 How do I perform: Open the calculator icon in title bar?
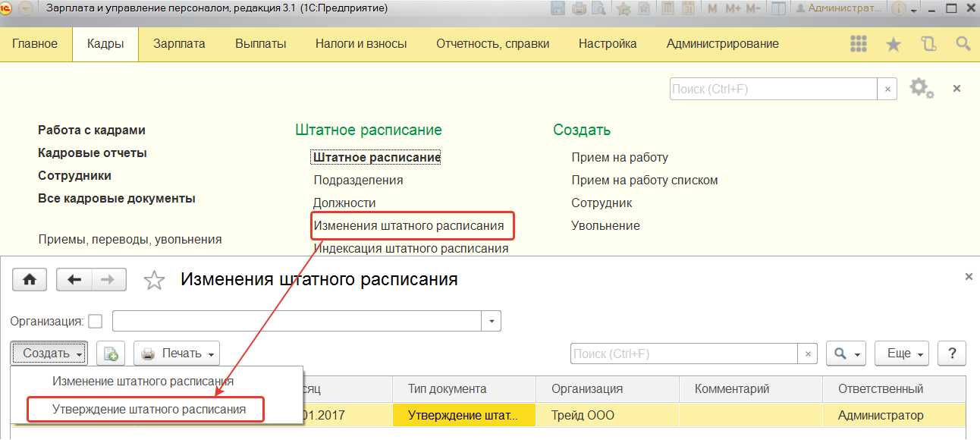click(668, 9)
